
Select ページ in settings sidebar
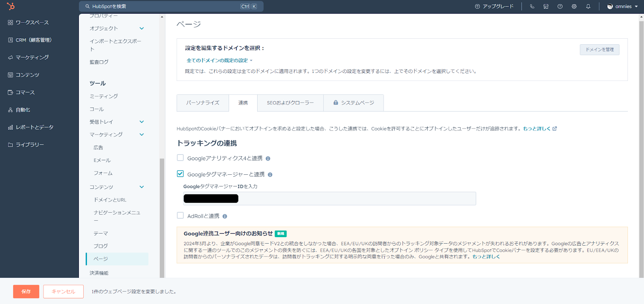[x=117, y=259]
